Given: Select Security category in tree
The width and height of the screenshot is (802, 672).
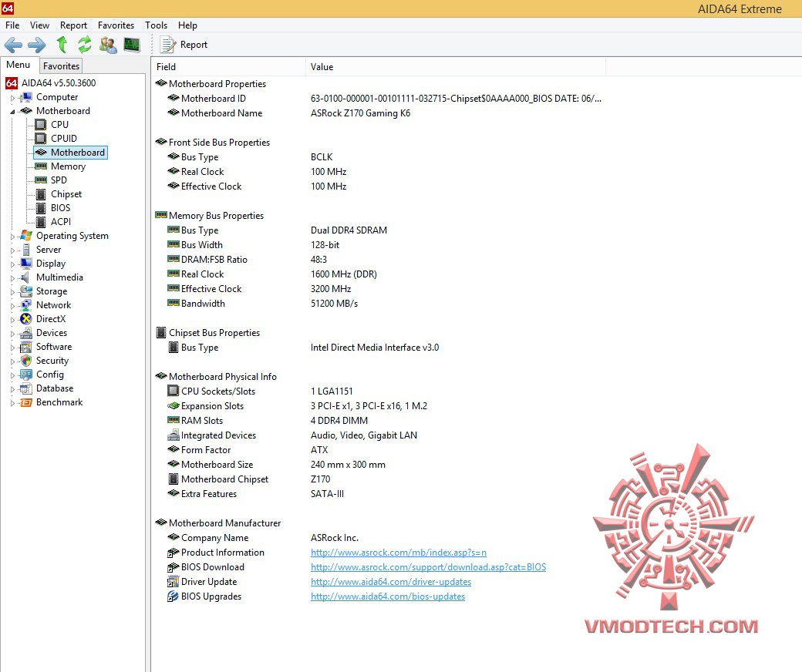Looking at the screenshot, I should pos(52,361).
